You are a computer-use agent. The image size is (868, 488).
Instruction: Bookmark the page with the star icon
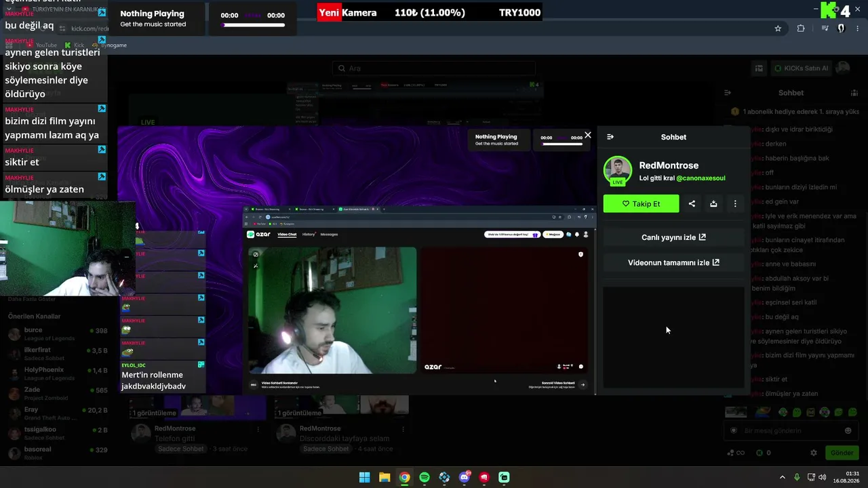click(778, 28)
